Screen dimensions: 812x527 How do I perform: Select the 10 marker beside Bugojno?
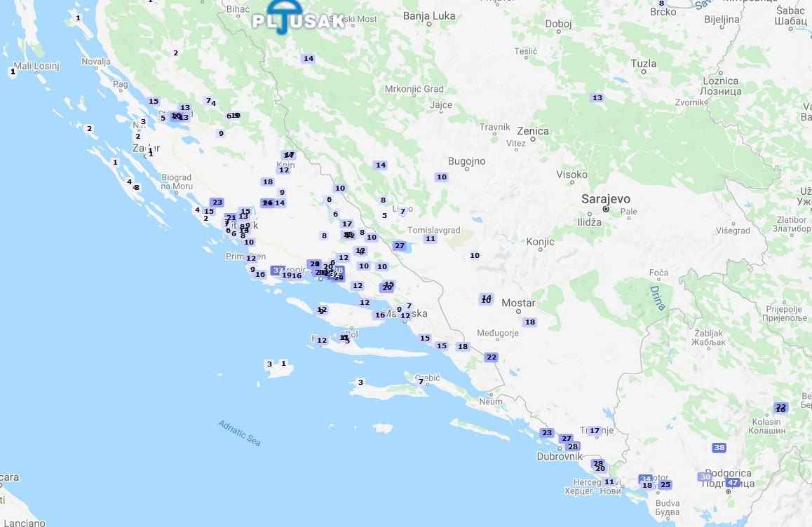pyautogui.click(x=441, y=177)
